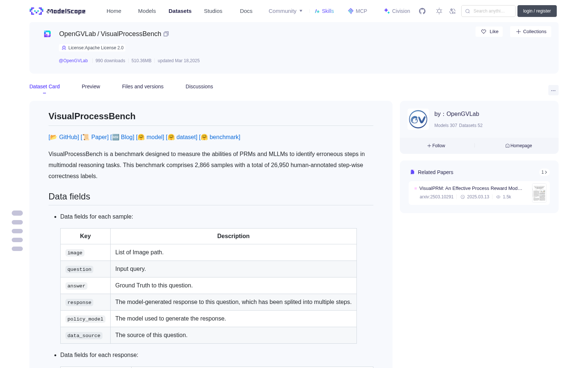The width and height of the screenshot is (588, 368).
Task: Expand the Community dropdown menu
Action: point(286,11)
